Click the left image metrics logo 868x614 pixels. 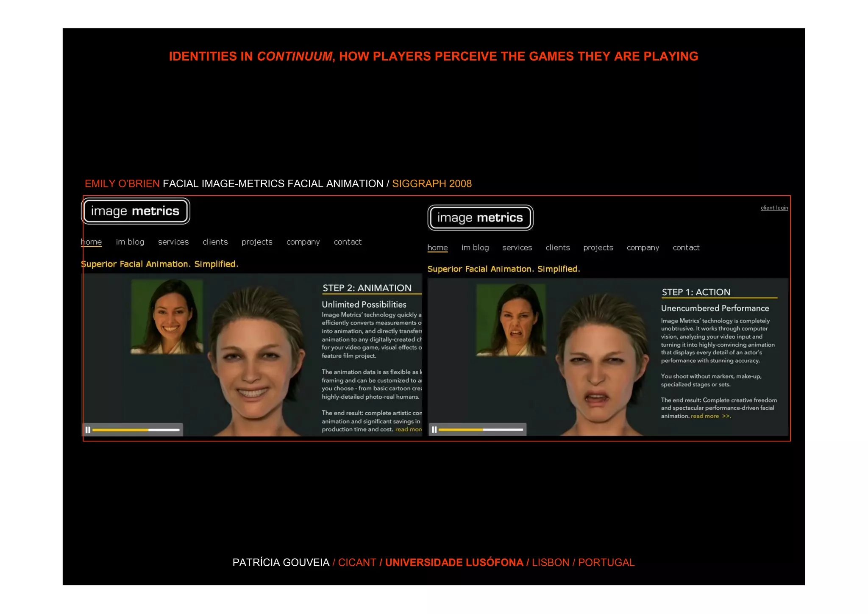(x=135, y=211)
